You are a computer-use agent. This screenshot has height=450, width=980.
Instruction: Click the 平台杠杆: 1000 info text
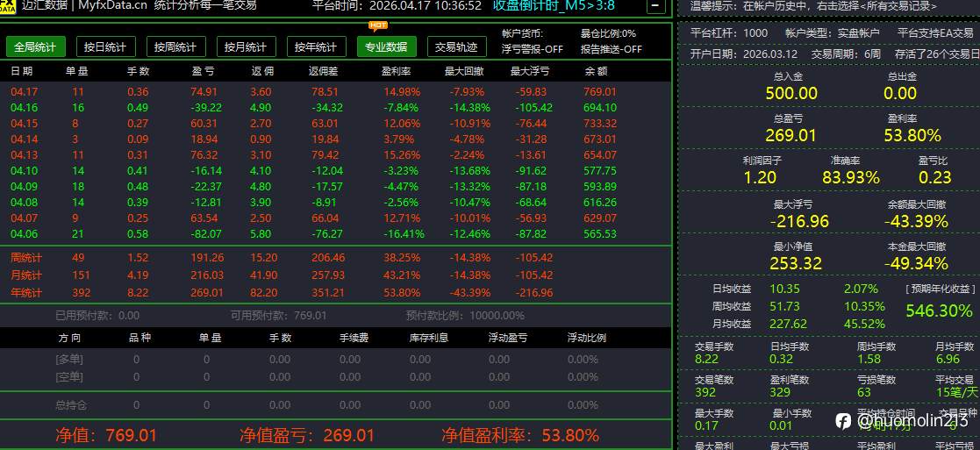coord(729,32)
